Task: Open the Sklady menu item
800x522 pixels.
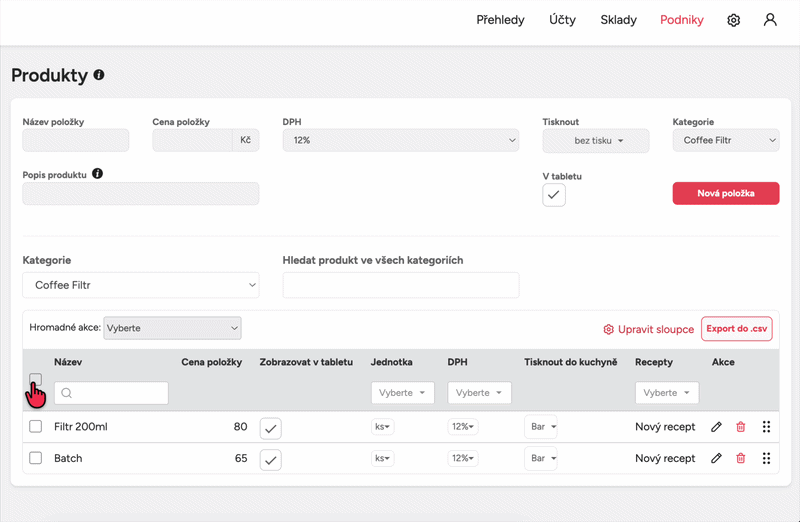Action: pyautogui.click(x=618, y=20)
